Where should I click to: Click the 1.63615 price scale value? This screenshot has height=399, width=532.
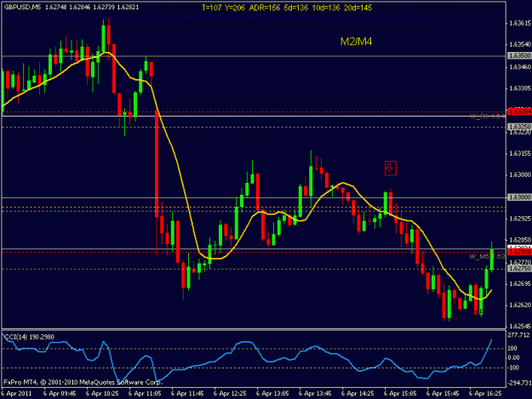pyautogui.click(x=520, y=23)
